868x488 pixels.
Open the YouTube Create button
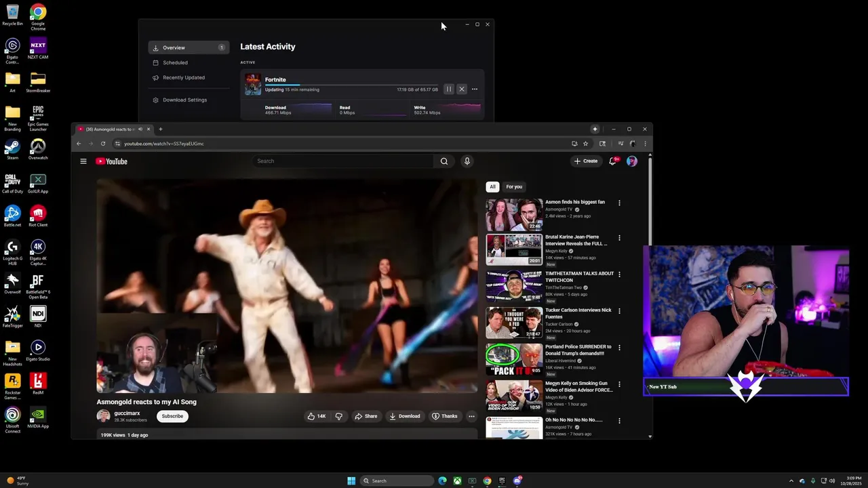pyautogui.click(x=586, y=161)
